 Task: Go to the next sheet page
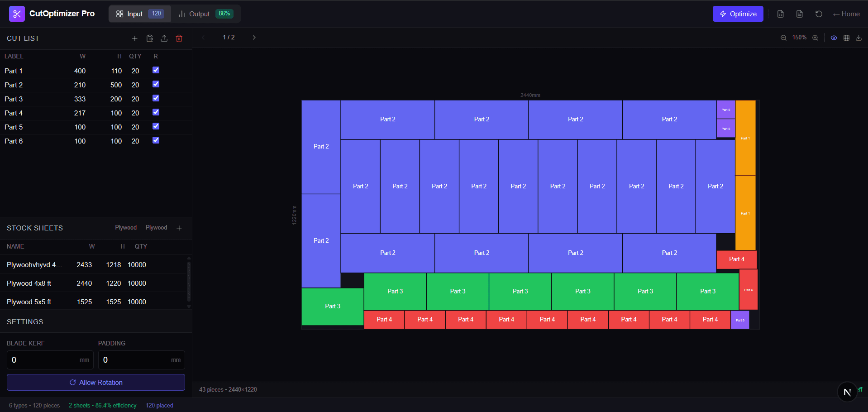tap(254, 38)
